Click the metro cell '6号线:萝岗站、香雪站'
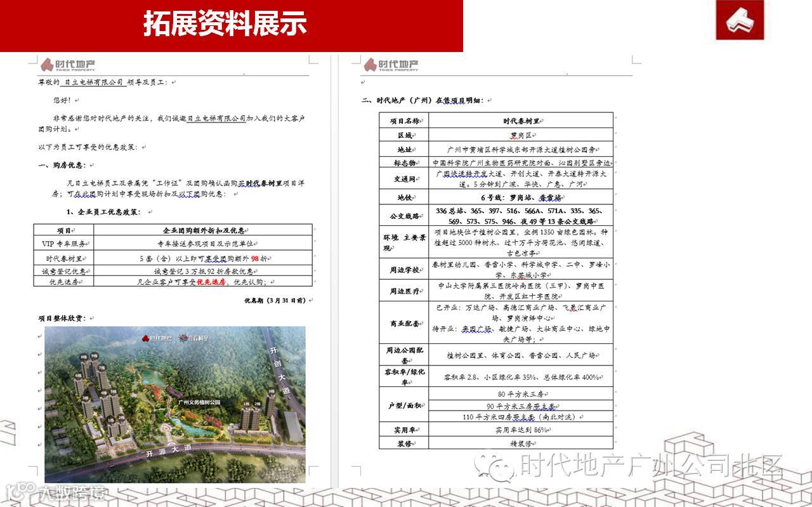The height and width of the screenshot is (507, 812). (x=521, y=197)
